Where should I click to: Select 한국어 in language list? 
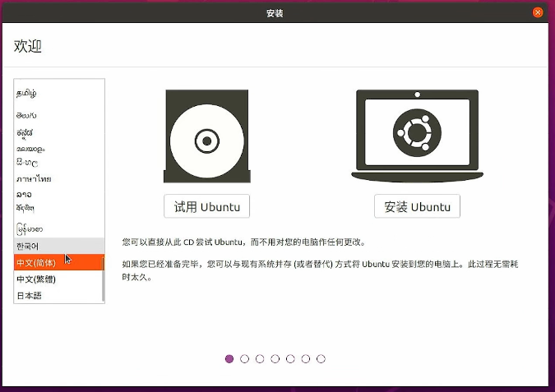click(58, 246)
